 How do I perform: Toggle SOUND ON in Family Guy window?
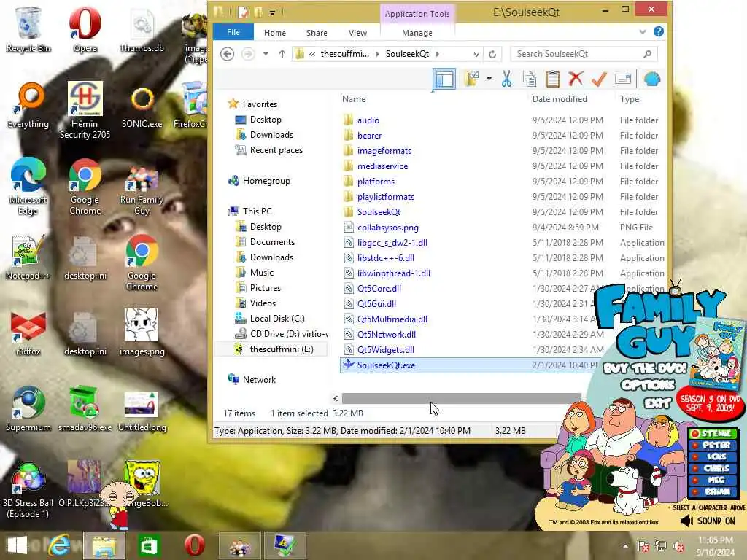pos(708,521)
